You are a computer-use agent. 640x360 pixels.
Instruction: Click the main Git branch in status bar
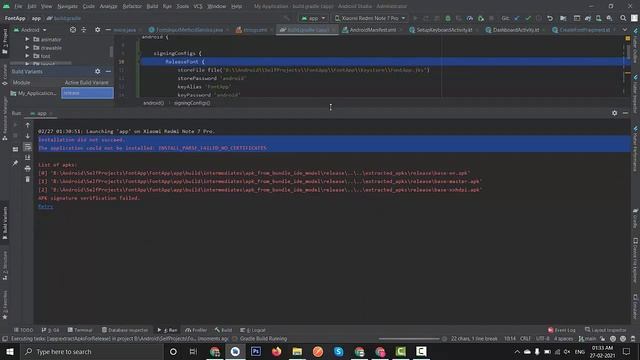click(x=587, y=339)
